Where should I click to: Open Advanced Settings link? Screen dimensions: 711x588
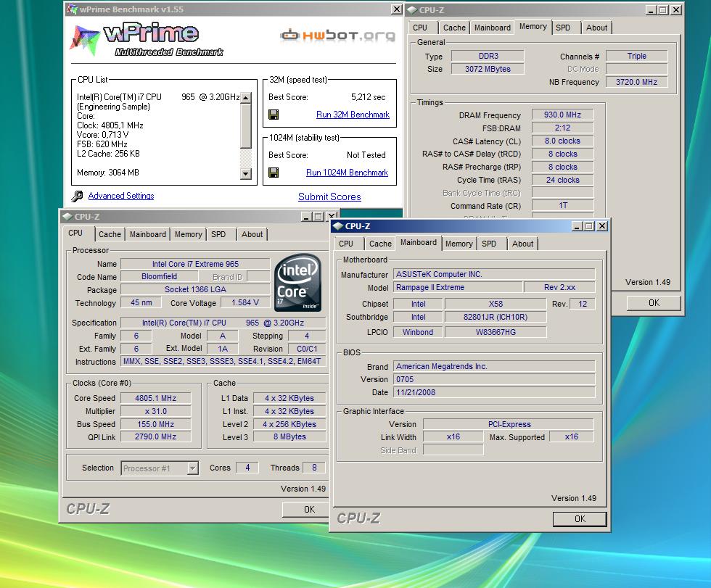click(x=121, y=196)
